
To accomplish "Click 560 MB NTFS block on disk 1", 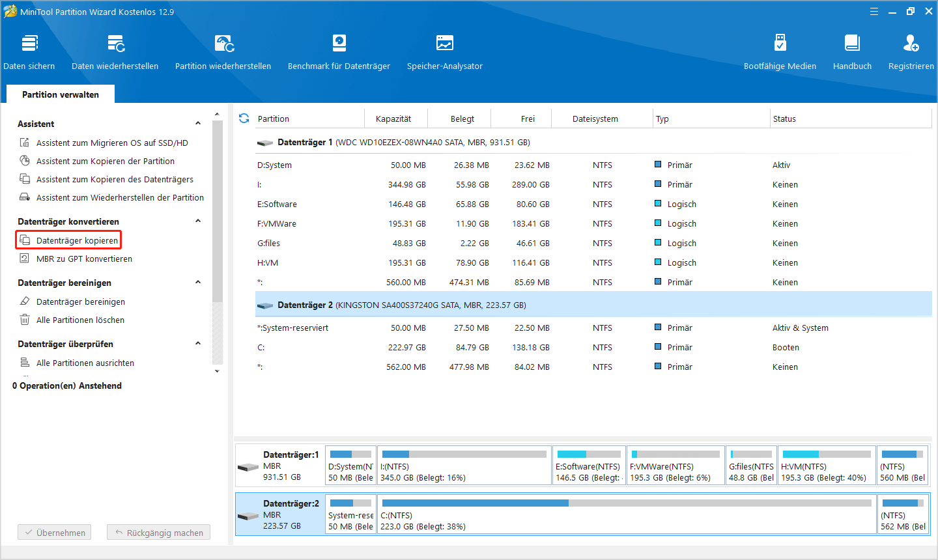I will [903, 465].
